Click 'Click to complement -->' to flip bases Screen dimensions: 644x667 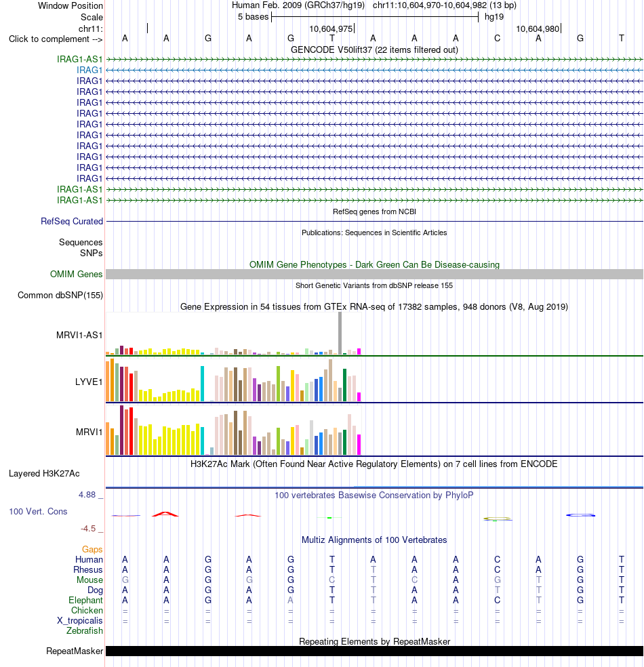point(56,39)
